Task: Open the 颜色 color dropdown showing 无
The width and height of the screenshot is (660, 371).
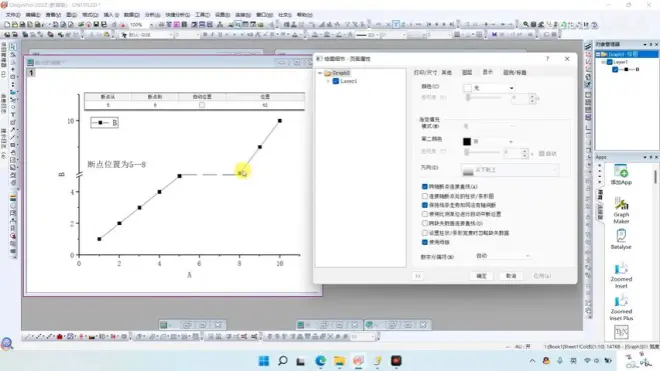Action: [488, 88]
